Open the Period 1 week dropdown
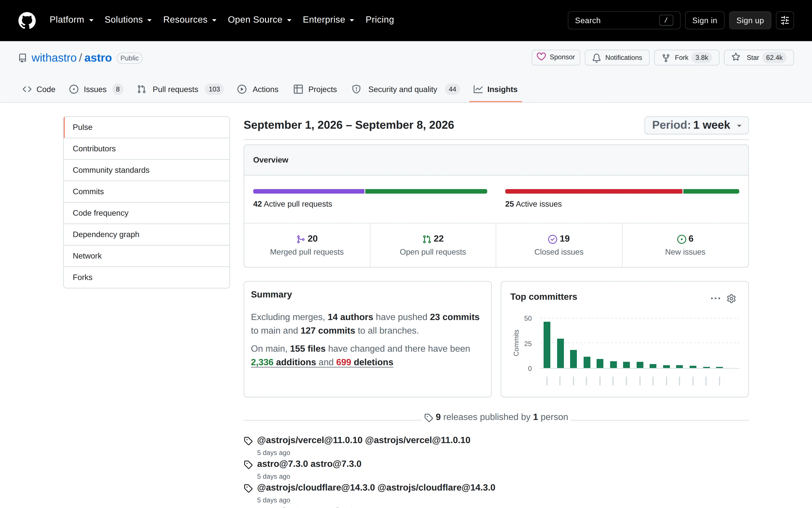The image size is (812, 508). [x=696, y=125]
